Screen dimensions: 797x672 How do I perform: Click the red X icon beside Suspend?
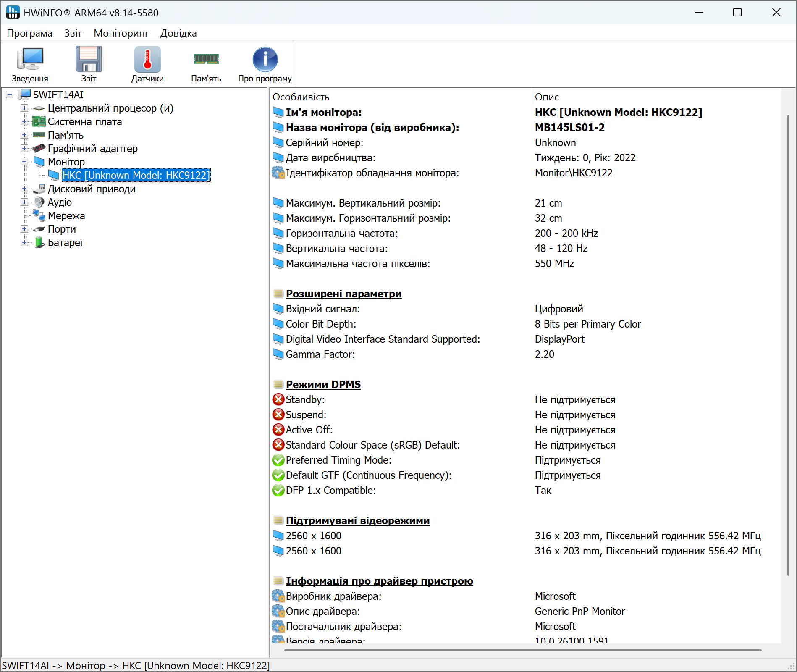pos(278,414)
